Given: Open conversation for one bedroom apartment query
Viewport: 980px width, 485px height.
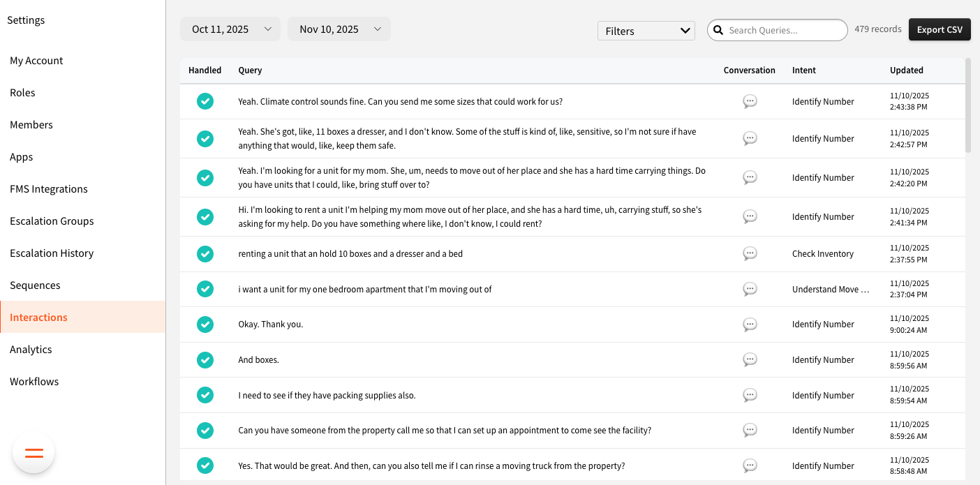Looking at the screenshot, I should [x=750, y=289].
